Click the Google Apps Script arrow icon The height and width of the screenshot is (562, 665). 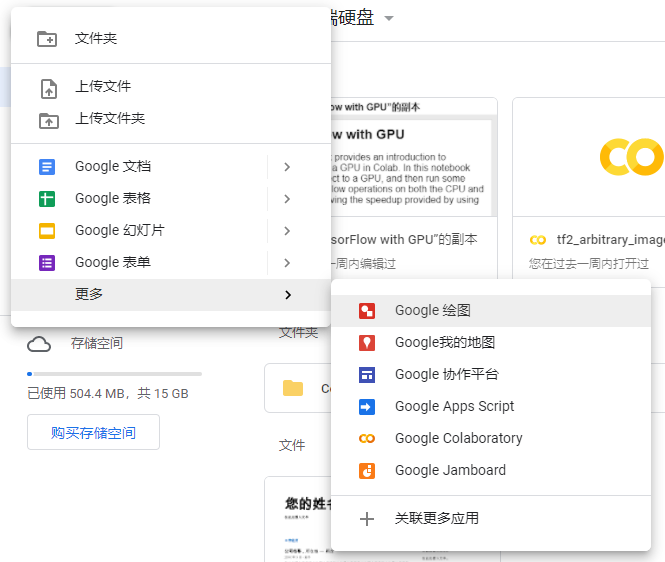pos(367,407)
